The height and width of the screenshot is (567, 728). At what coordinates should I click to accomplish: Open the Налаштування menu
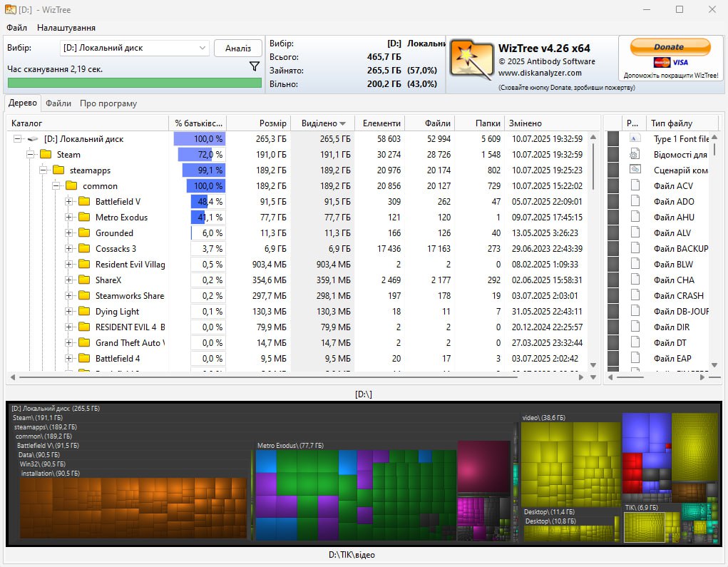66,28
